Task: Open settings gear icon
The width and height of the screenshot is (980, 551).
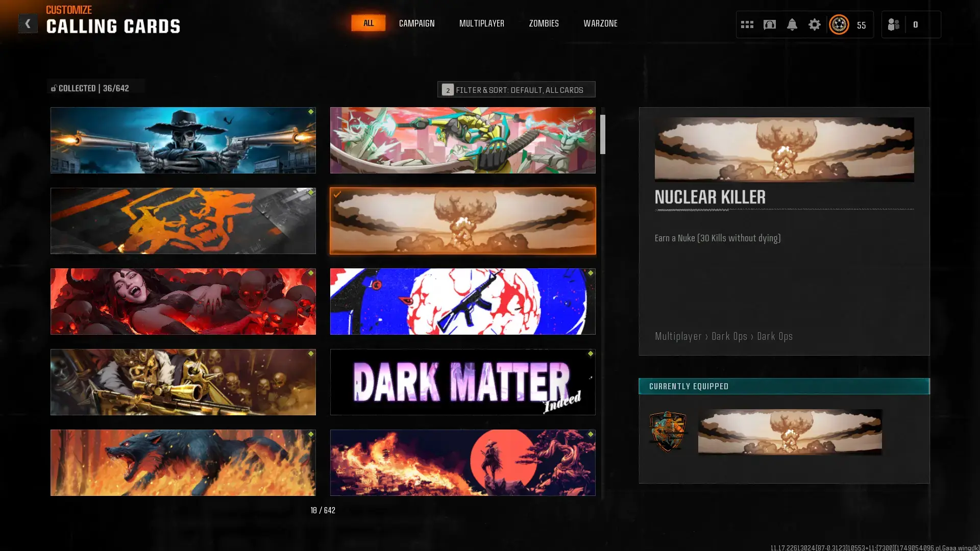Action: pyautogui.click(x=814, y=24)
